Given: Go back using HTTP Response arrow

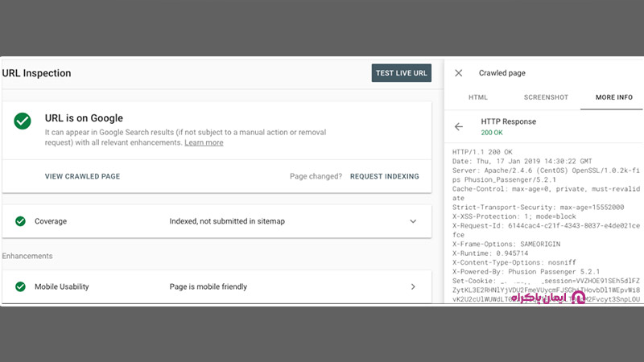Looking at the screenshot, I should pos(459,127).
